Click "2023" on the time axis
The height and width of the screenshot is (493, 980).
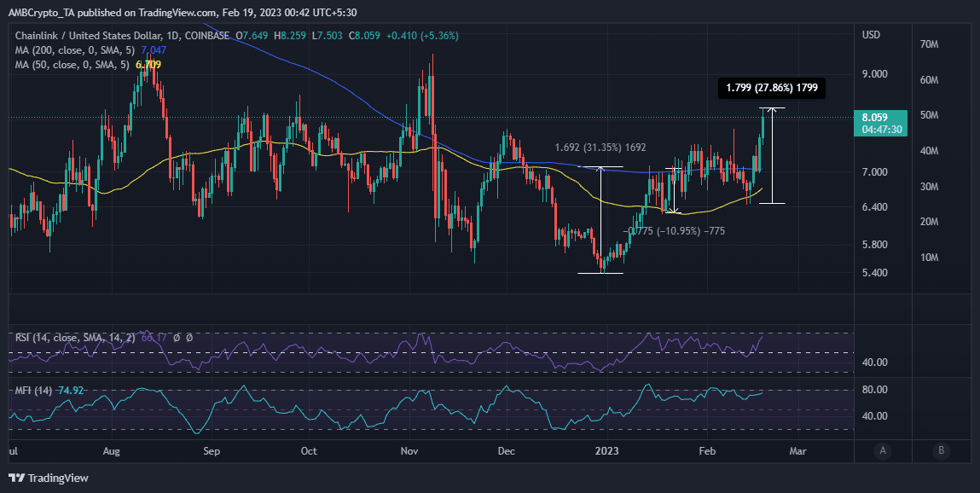pos(606,450)
